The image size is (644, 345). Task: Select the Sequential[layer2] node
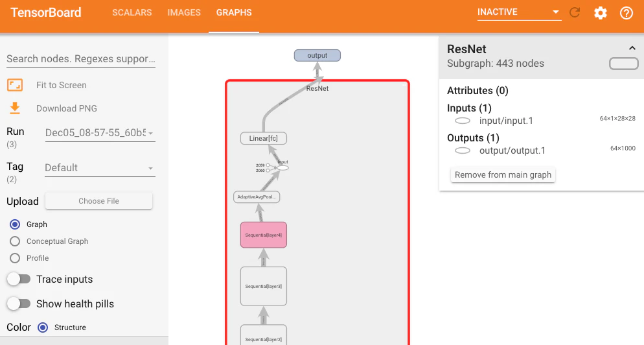(263, 335)
